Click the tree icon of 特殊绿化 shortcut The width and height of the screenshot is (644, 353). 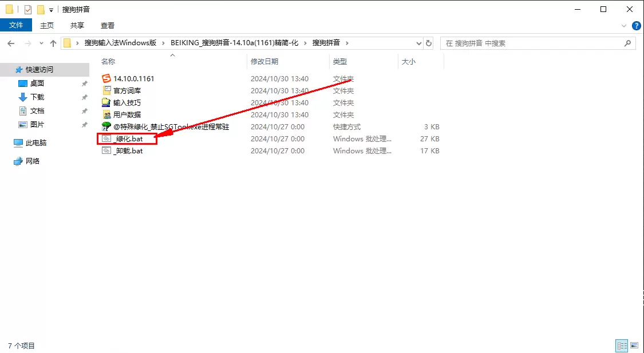tap(106, 126)
